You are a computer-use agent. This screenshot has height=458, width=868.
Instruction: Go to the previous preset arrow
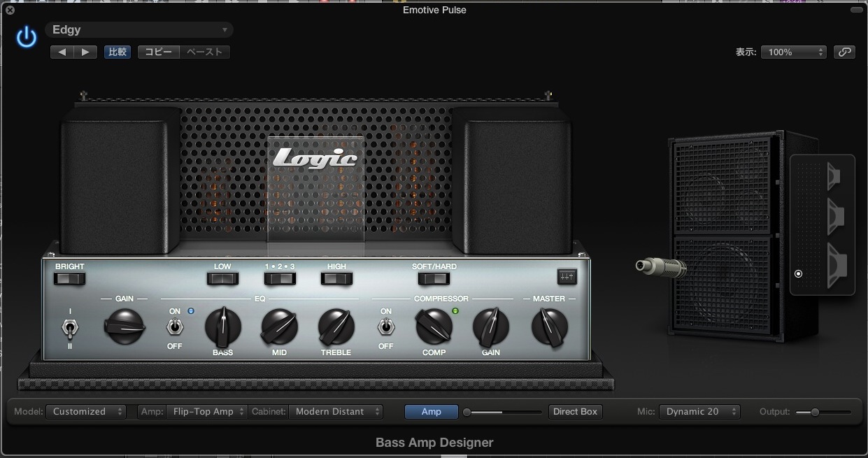62,52
